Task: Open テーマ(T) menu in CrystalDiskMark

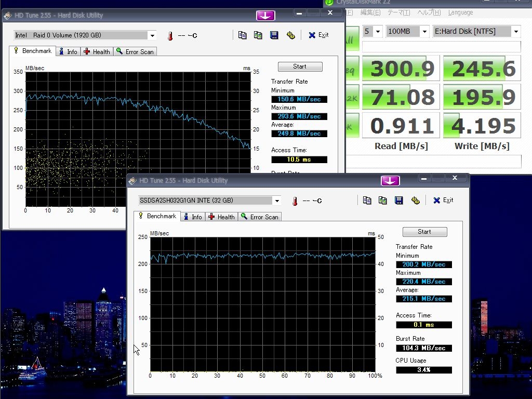Action: 398,12
